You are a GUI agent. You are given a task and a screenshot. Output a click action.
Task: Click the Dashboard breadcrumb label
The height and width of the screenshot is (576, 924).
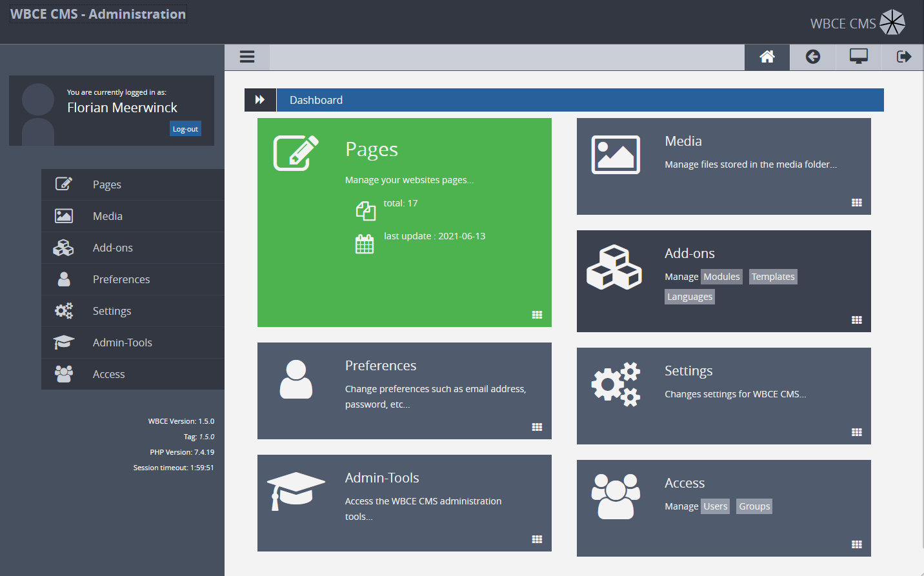click(316, 100)
